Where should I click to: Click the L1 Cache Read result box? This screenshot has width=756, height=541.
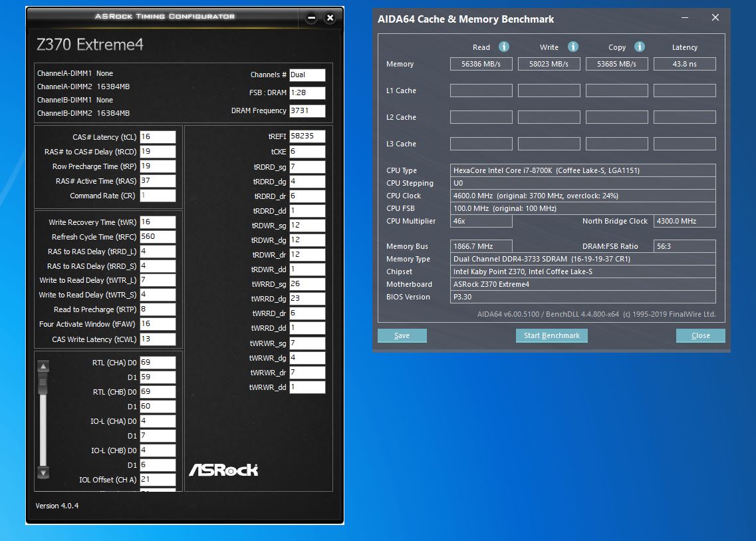coord(481,90)
